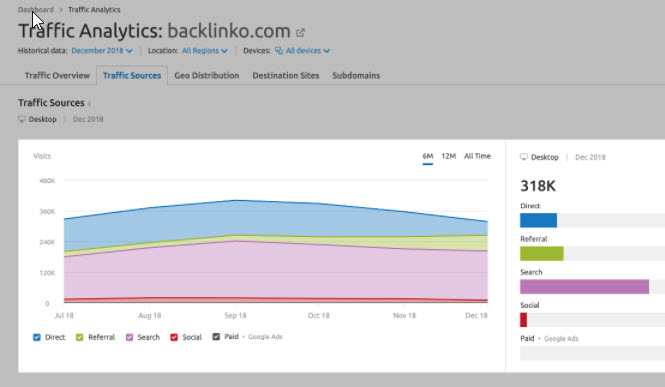The width and height of the screenshot is (665, 387).
Task: Click the Traffic Sources info icon
Action: [x=89, y=103]
